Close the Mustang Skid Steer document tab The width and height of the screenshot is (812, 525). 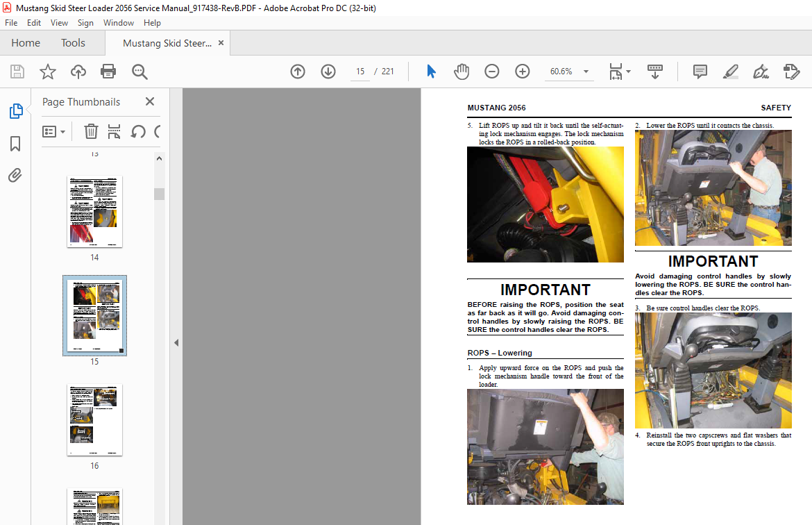(221, 43)
